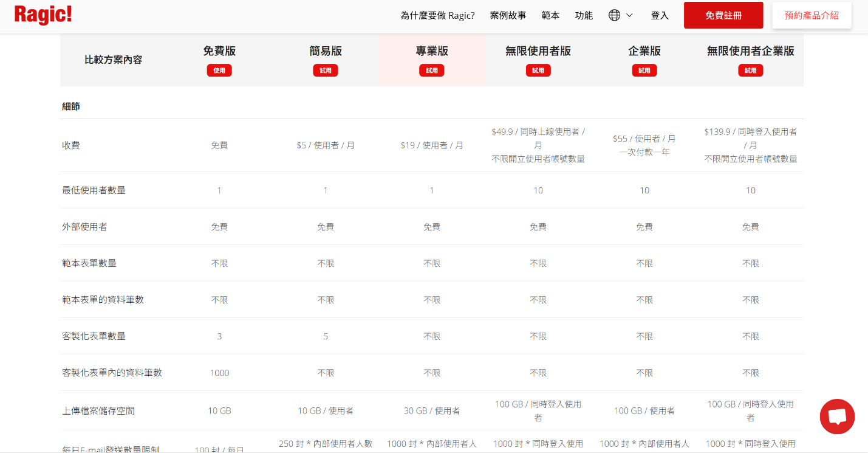
Task: Click the $139.9 同時登入使用者 price text
Action: pos(751,139)
